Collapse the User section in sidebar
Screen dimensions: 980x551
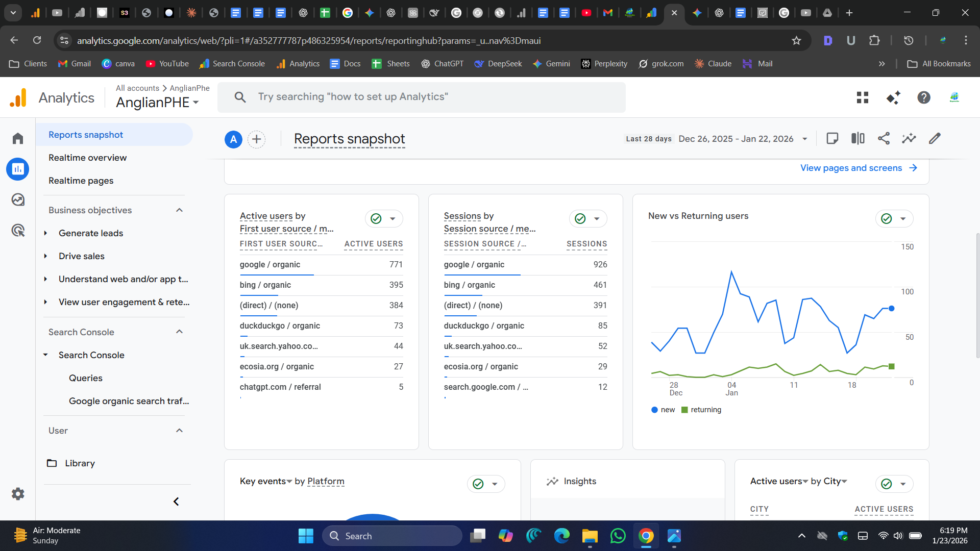tap(179, 430)
